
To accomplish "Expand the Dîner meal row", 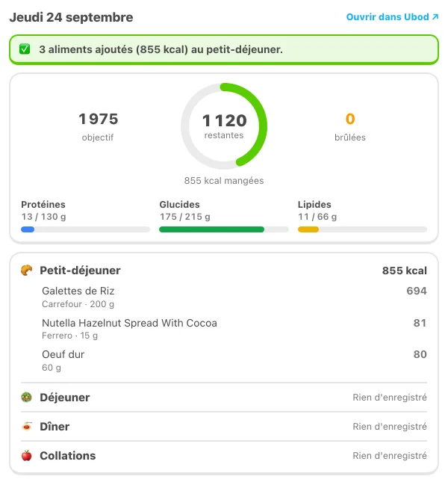I will pyautogui.click(x=224, y=426).
